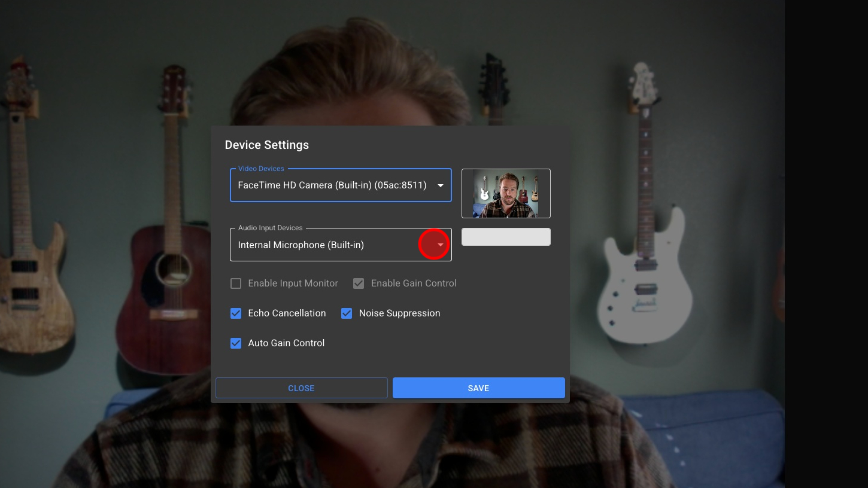Click the microphone input level meter bar
868x488 pixels.
coord(506,237)
